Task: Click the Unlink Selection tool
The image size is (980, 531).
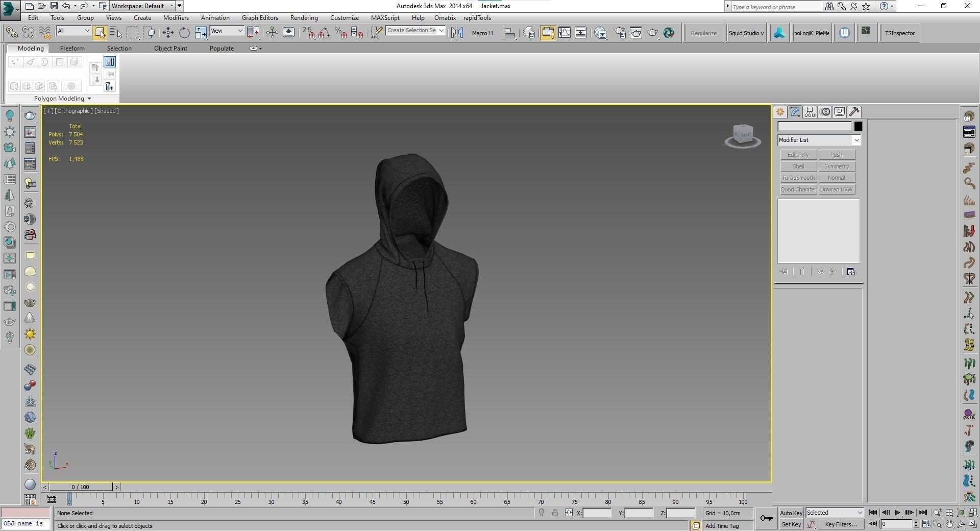Action: tap(28, 33)
